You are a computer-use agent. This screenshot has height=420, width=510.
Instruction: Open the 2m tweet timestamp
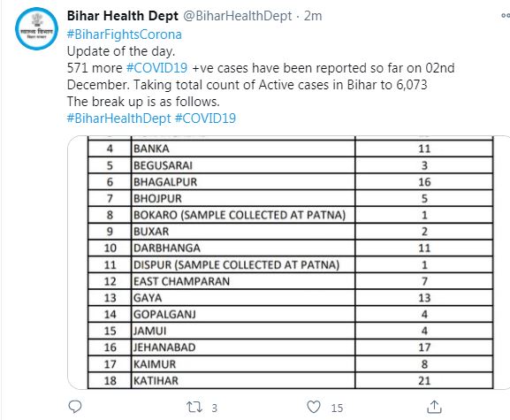(313, 16)
